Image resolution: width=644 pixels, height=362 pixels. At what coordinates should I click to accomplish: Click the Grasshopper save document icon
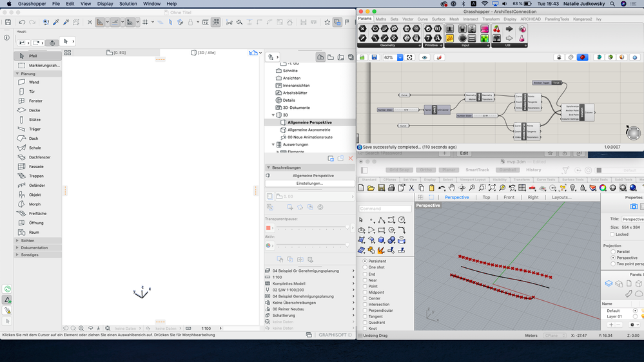pyautogui.click(x=374, y=57)
